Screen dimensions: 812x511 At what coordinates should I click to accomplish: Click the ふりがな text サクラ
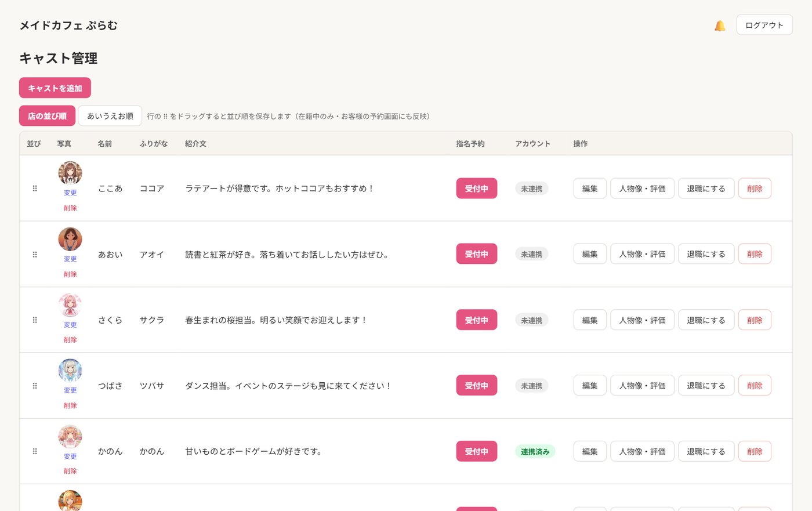point(152,320)
